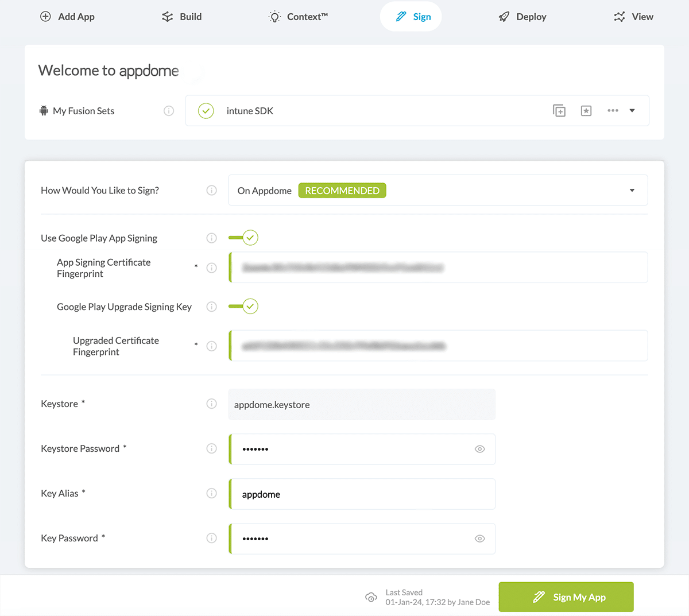689x616 pixels.
Task: Open the Deploy tab
Action: coord(521,17)
